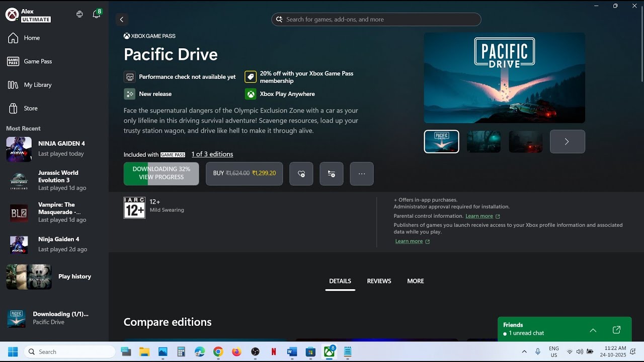Viewport: 644px width, 362px height.
Task: Click Alex's Xbox profile avatar
Action: pos(12,15)
